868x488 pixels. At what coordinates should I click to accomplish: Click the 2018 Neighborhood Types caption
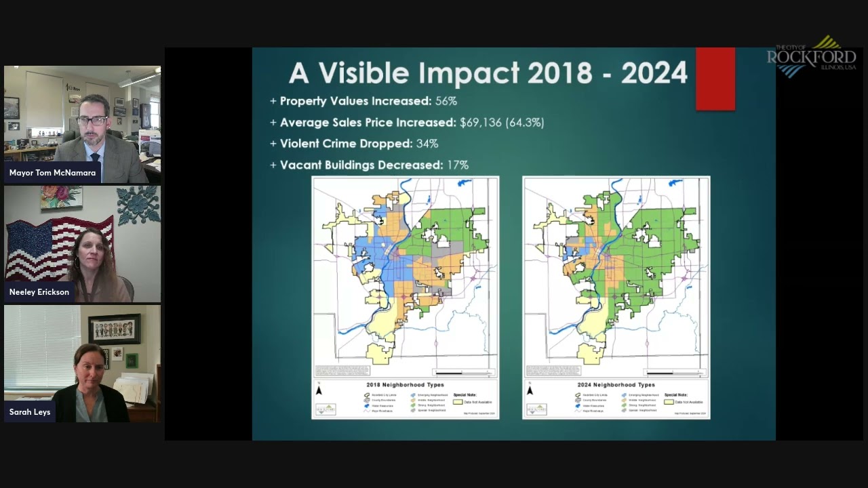pos(406,385)
